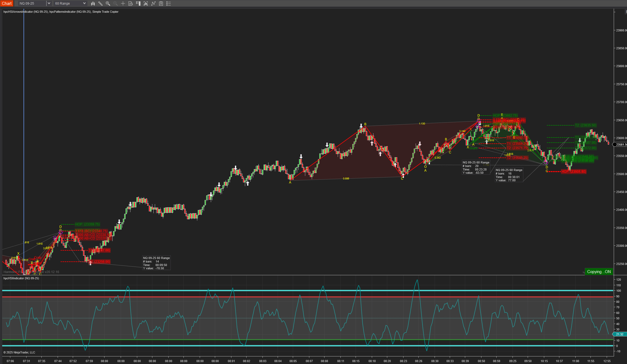Select the Chart tab label

coord(7,4)
